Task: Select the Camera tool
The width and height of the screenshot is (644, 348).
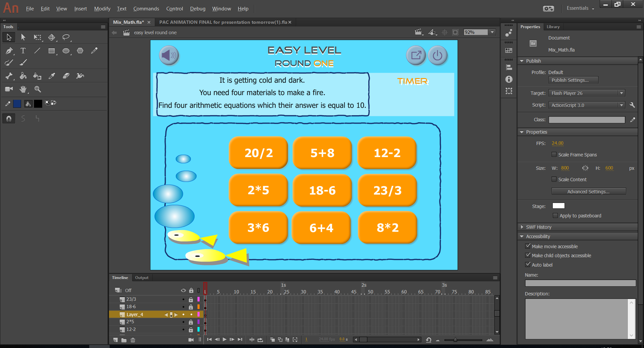Action: [x=9, y=89]
